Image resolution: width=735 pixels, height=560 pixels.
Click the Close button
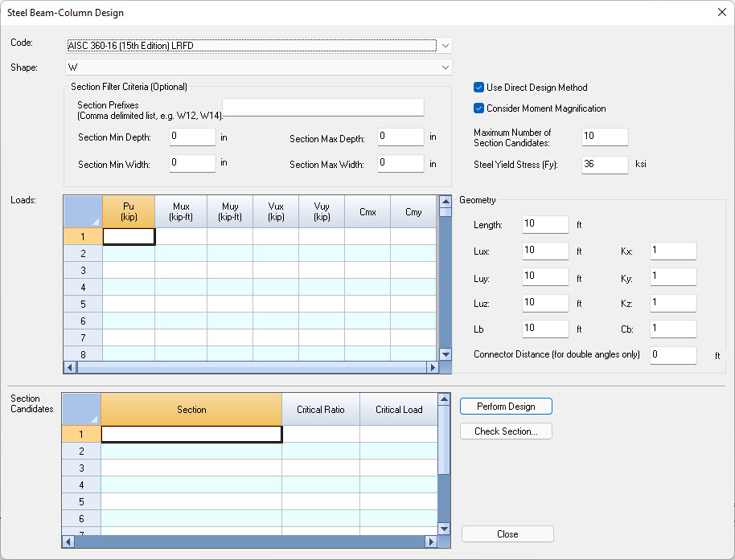tap(507, 534)
